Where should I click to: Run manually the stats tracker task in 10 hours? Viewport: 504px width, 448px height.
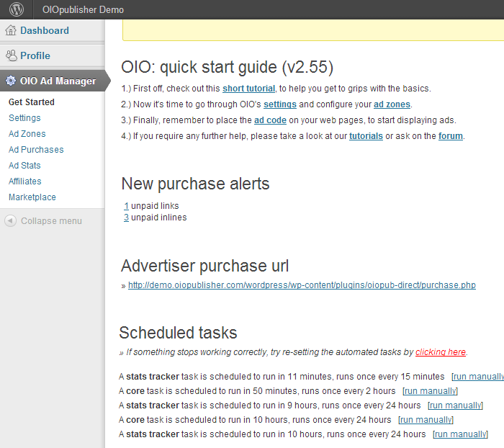(460, 434)
